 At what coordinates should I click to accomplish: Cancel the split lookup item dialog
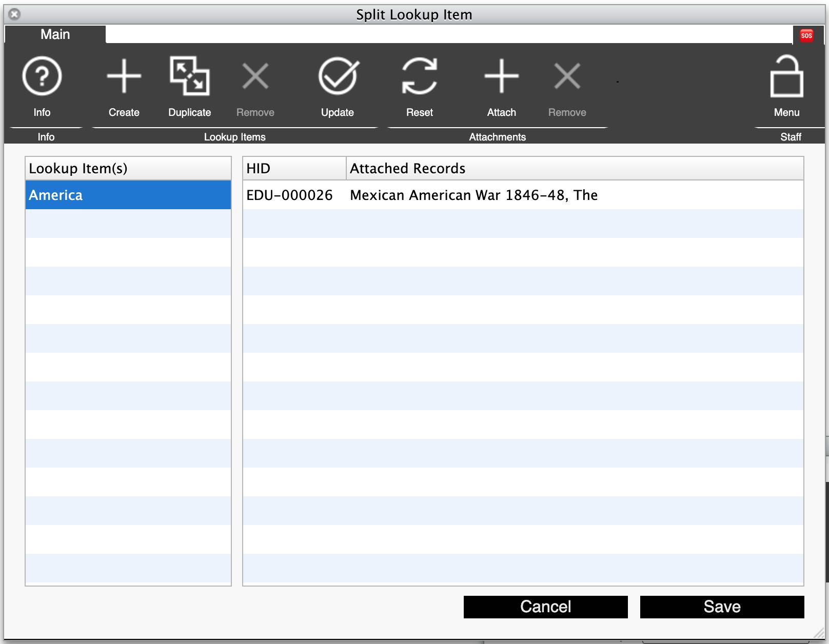point(545,607)
